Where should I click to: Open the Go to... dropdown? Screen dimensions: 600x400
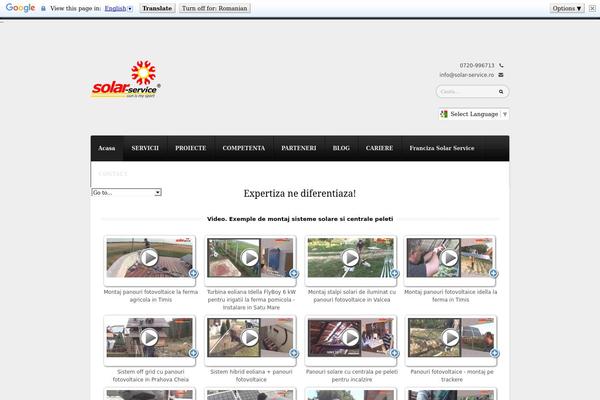[x=126, y=193]
